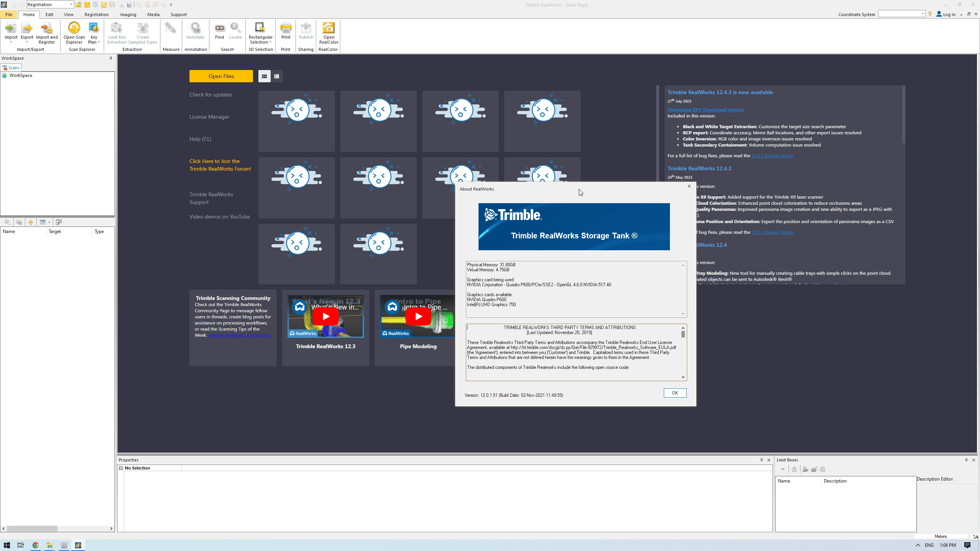
Task: Open Chrome from the taskbar
Action: 35,545
